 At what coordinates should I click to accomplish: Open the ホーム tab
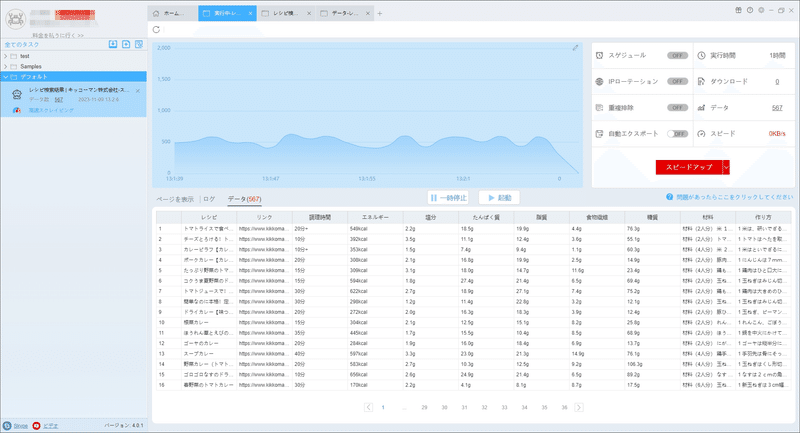click(172, 13)
